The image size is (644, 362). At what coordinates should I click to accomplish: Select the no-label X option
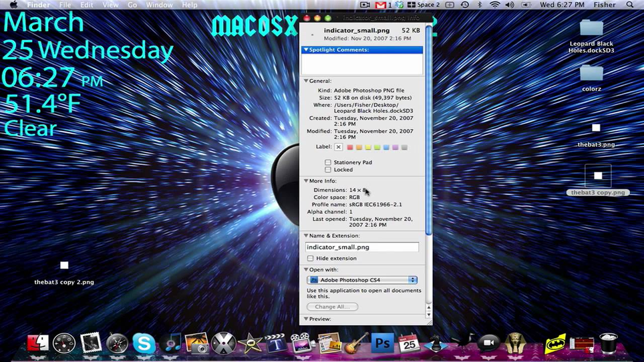tap(339, 147)
